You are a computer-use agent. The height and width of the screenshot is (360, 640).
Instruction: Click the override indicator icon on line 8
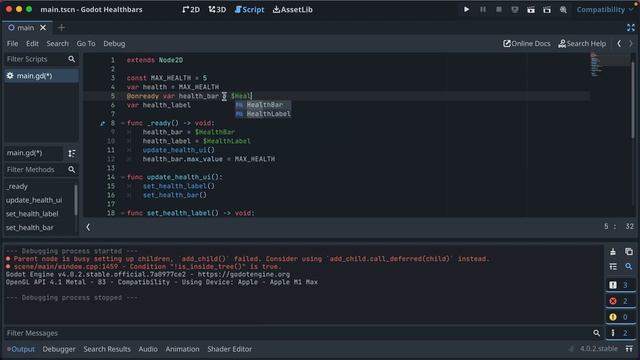[102, 123]
